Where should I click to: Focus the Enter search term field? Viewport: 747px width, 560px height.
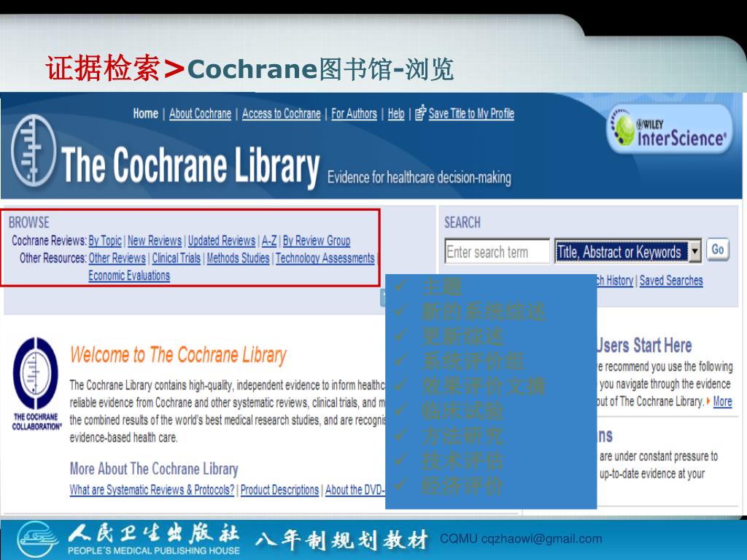(x=497, y=252)
